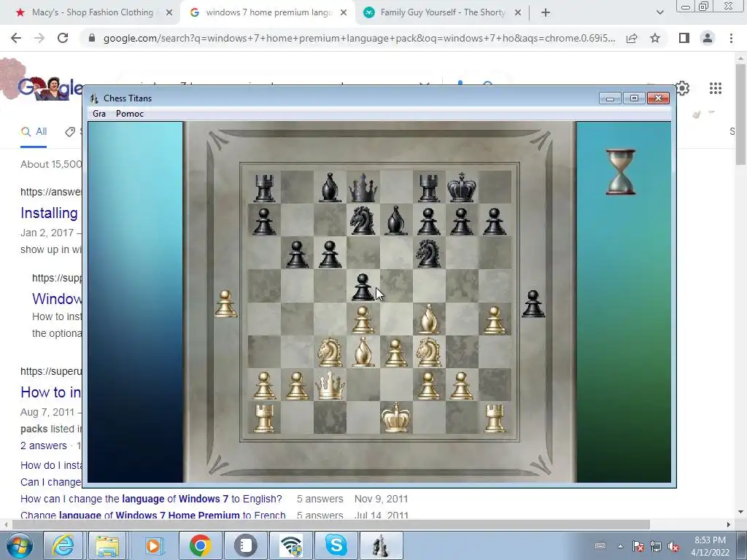Open the Chrome profile avatar
Screen dimensions: 747x560
click(x=708, y=38)
